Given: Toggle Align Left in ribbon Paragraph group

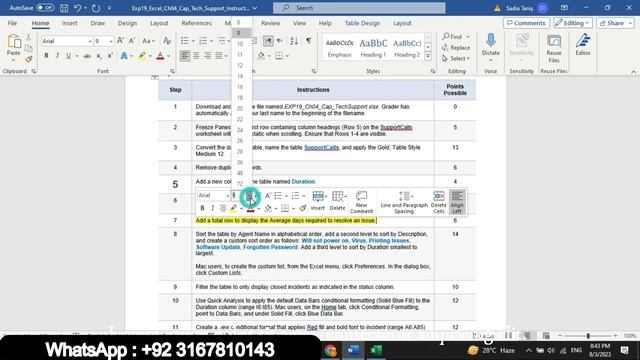Looking at the screenshot, I should [x=185, y=56].
